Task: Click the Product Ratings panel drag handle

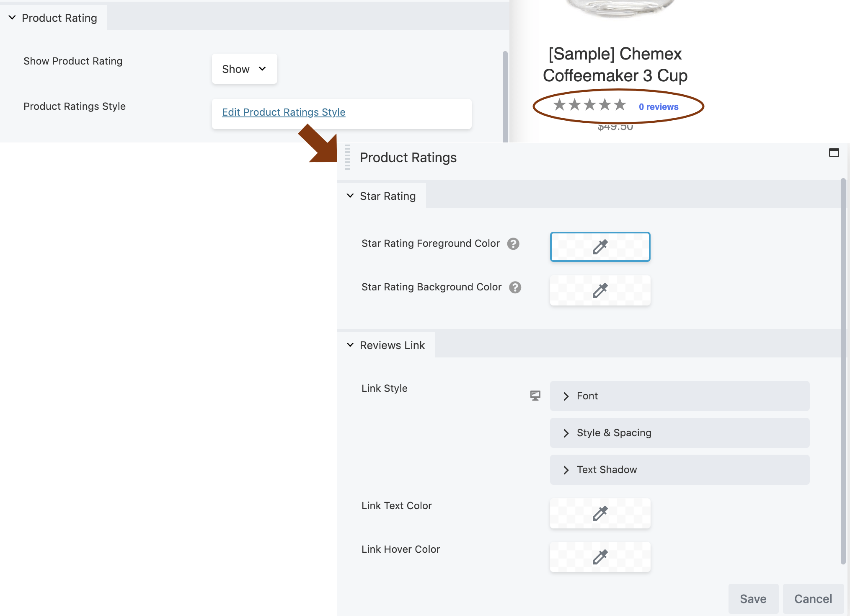Action: pyautogui.click(x=347, y=158)
